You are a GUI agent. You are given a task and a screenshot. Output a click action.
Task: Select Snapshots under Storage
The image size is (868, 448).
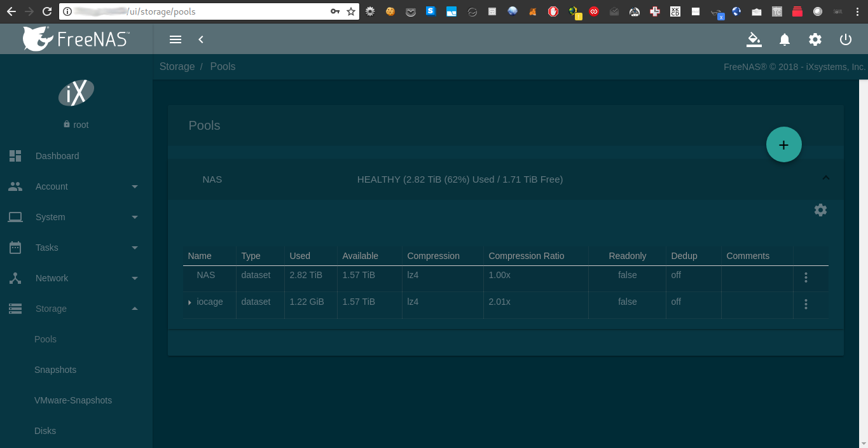point(55,370)
